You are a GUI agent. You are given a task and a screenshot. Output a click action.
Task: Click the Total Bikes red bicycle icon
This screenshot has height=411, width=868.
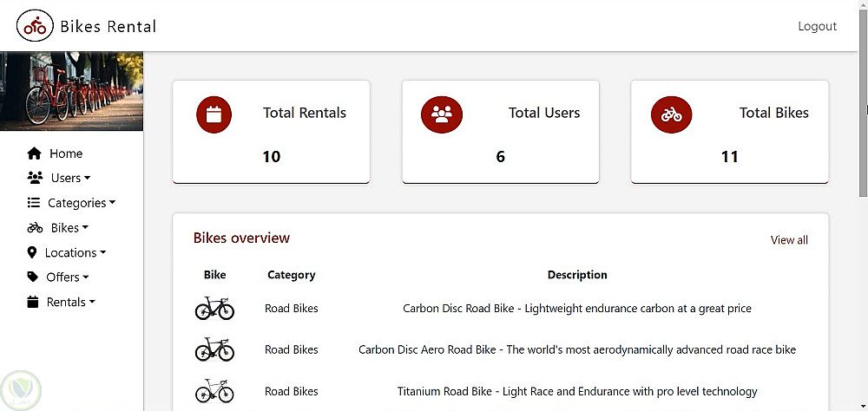pyautogui.click(x=671, y=114)
